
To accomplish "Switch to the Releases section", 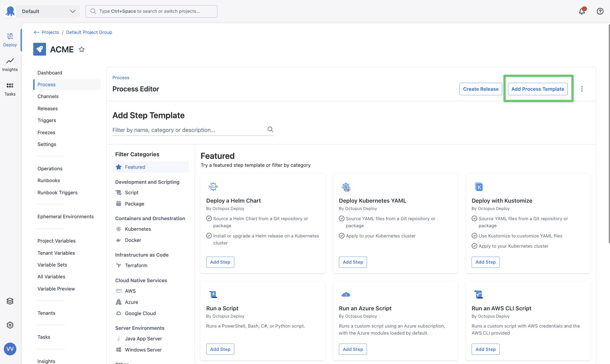I will click(x=47, y=108).
